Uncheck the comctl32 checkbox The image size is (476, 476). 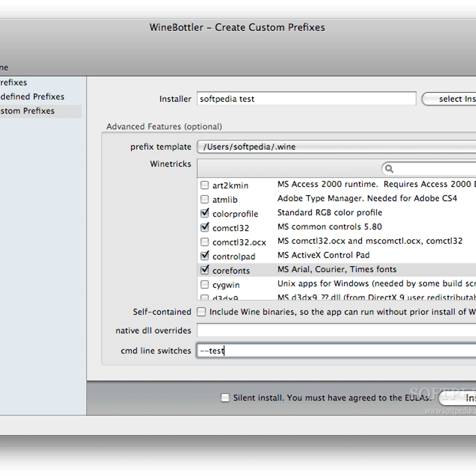pos(205,227)
